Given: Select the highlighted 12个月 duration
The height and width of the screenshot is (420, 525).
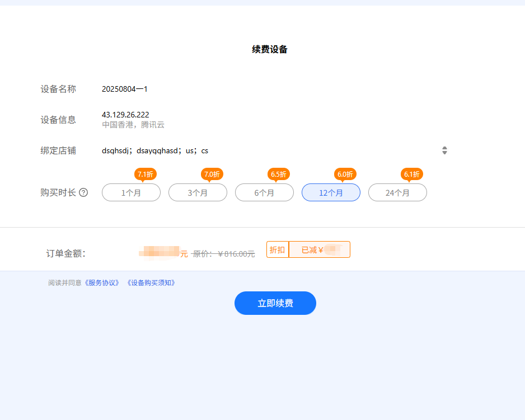Looking at the screenshot, I should 331,192.
